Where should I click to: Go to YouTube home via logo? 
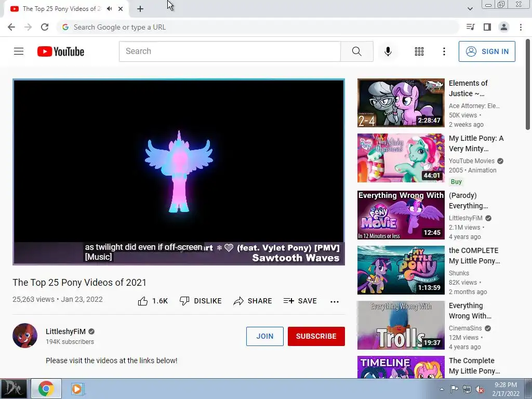point(61,51)
